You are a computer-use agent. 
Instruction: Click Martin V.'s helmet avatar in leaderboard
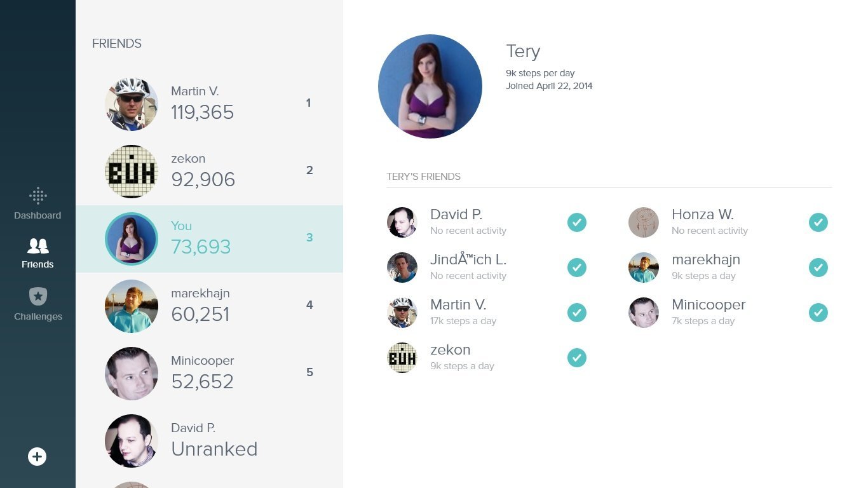tap(132, 104)
